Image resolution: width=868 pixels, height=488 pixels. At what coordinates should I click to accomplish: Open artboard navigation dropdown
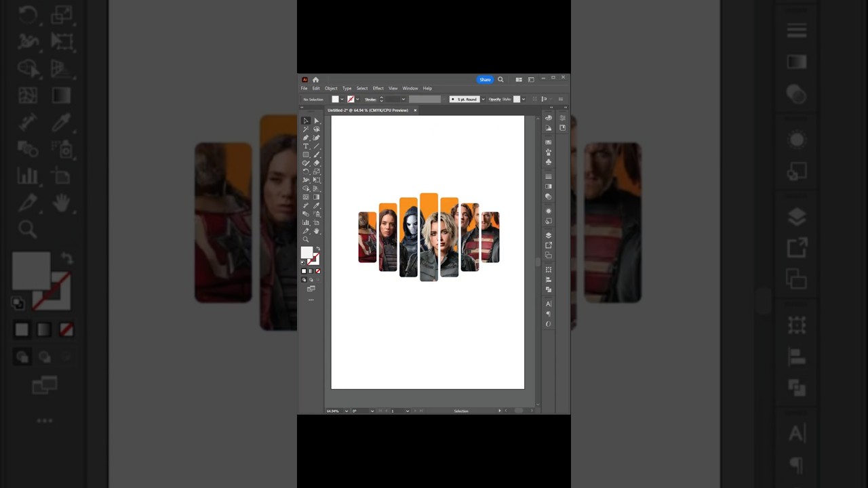(x=407, y=411)
